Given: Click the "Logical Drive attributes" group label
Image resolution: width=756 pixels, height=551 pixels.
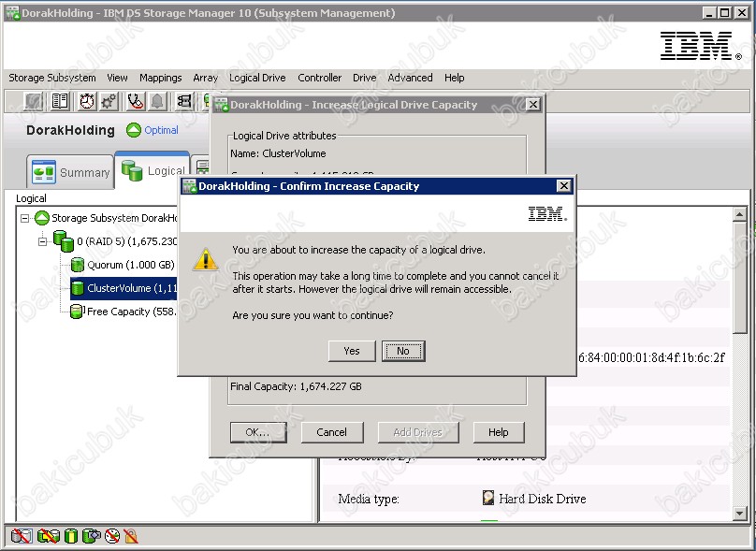Looking at the screenshot, I should click(284, 136).
